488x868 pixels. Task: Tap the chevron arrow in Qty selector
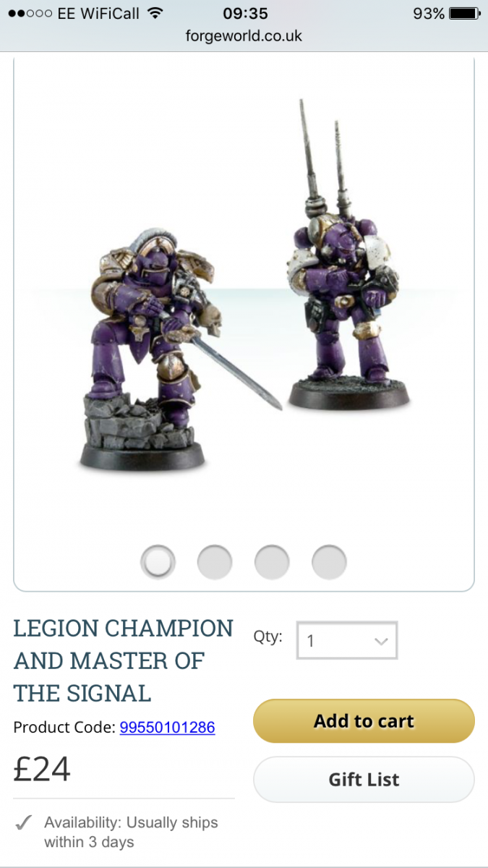381,641
